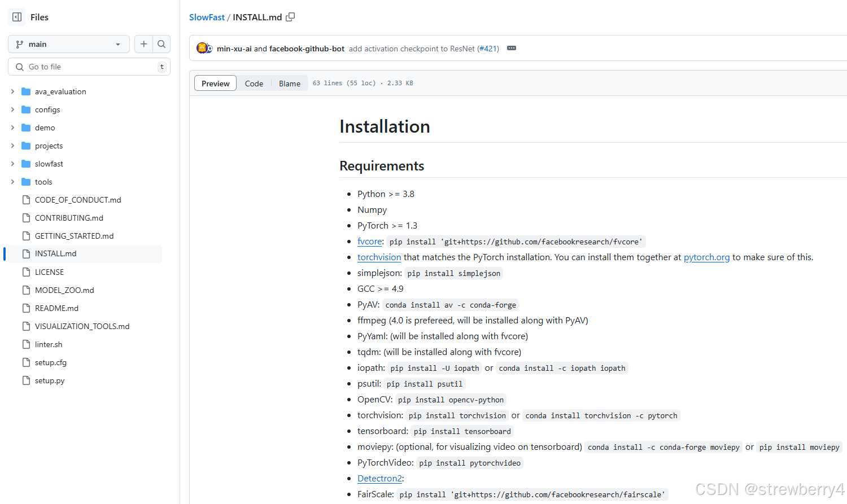This screenshot has height=504, width=847.
Task: Open the tools folder
Action: pos(43,182)
